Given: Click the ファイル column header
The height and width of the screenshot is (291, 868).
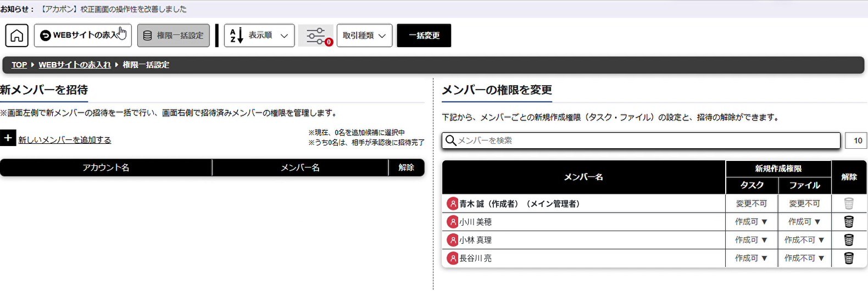Looking at the screenshot, I should click(x=805, y=186).
